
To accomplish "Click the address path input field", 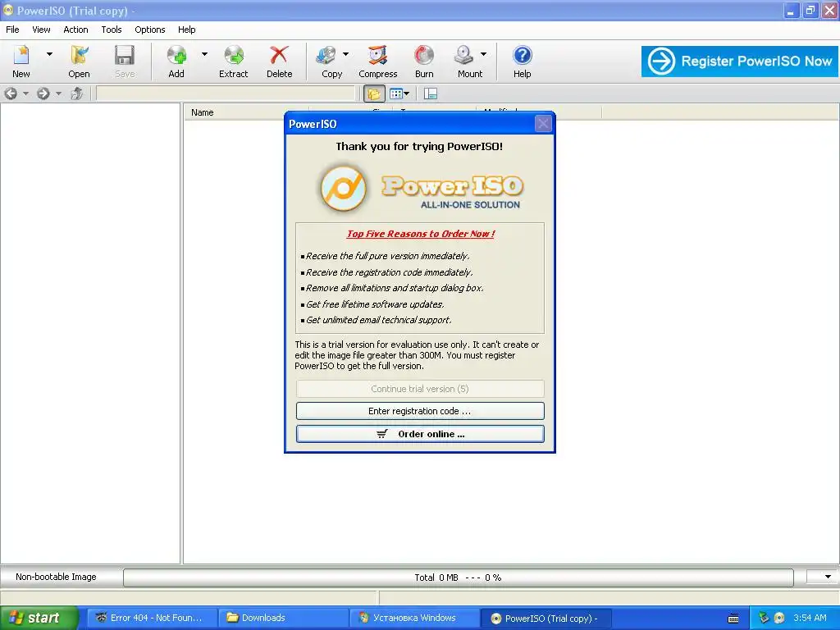I will (x=226, y=94).
